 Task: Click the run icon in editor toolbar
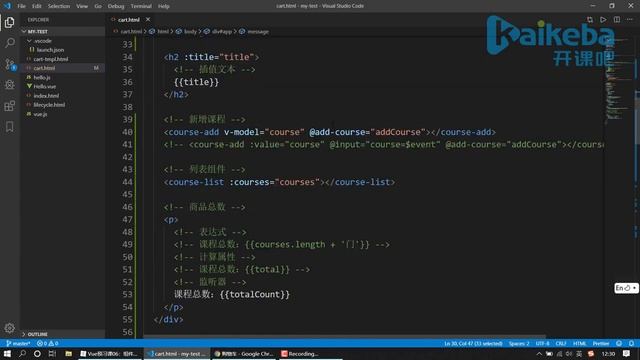tap(603, 20)
